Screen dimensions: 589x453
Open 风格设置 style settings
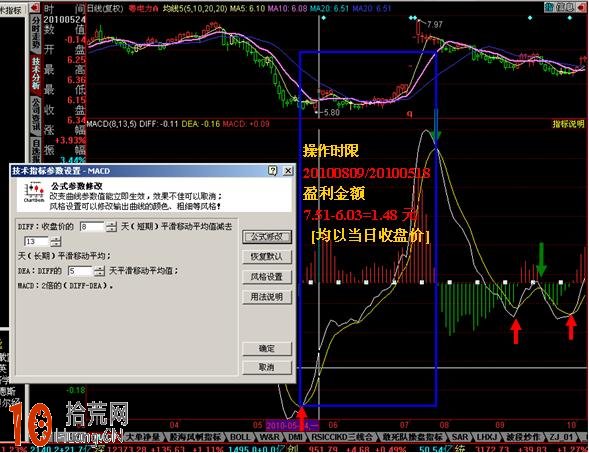(267, 277)
